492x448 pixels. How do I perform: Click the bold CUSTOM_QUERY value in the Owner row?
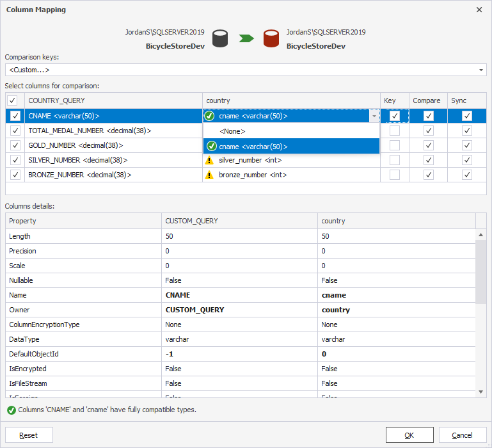pos(194,310)
